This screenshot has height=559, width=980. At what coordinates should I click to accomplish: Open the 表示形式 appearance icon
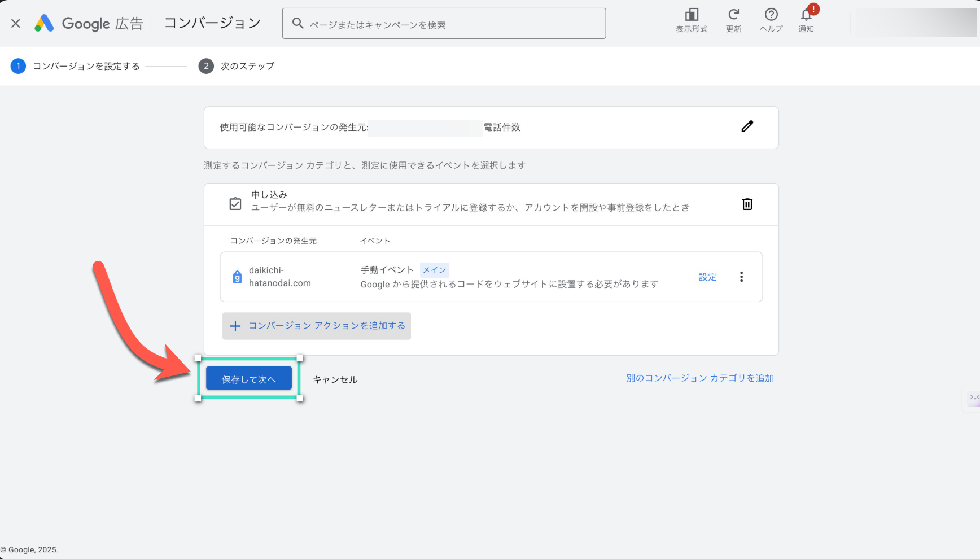click(692, 16)
